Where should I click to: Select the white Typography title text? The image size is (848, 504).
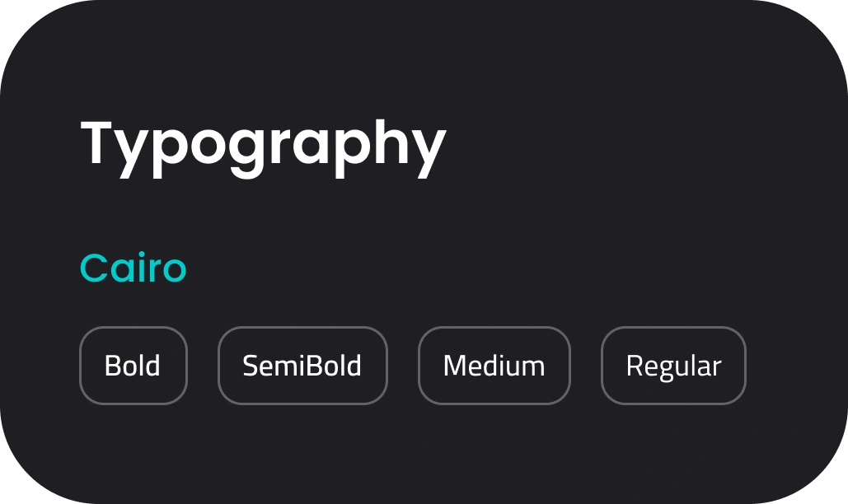pyautogui.click(x=264, y=148)
